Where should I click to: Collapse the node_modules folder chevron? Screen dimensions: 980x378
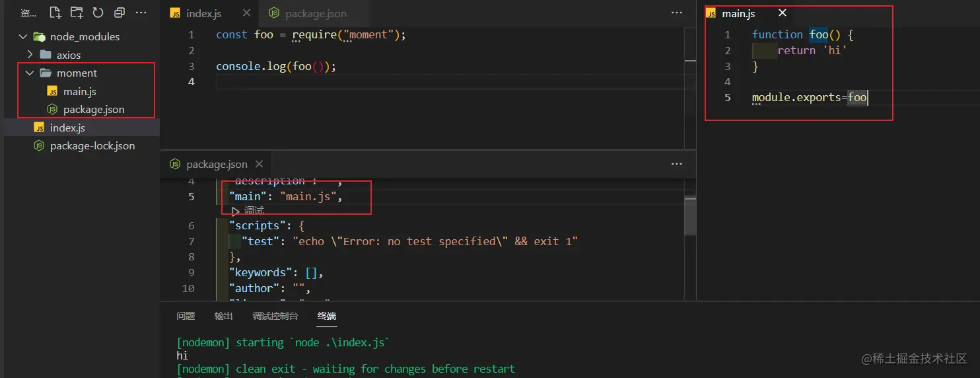tap(23, 37)
